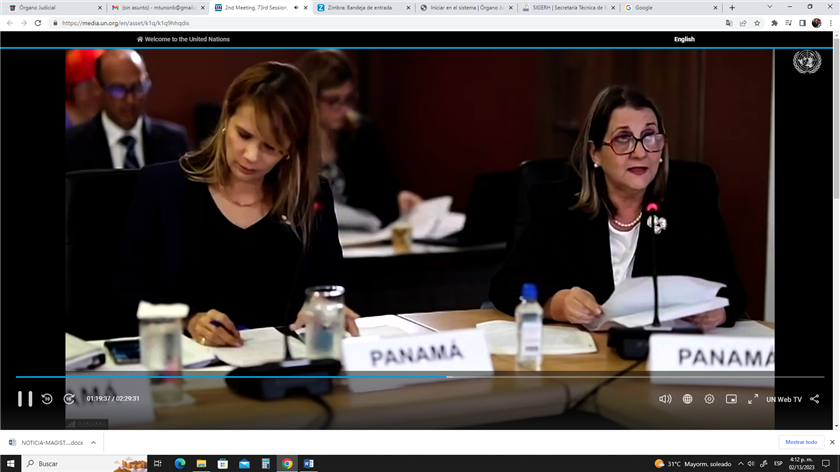Screen dimensions: 840x472
Task: Show hidden system tray icons
Action: coord(741,464)
